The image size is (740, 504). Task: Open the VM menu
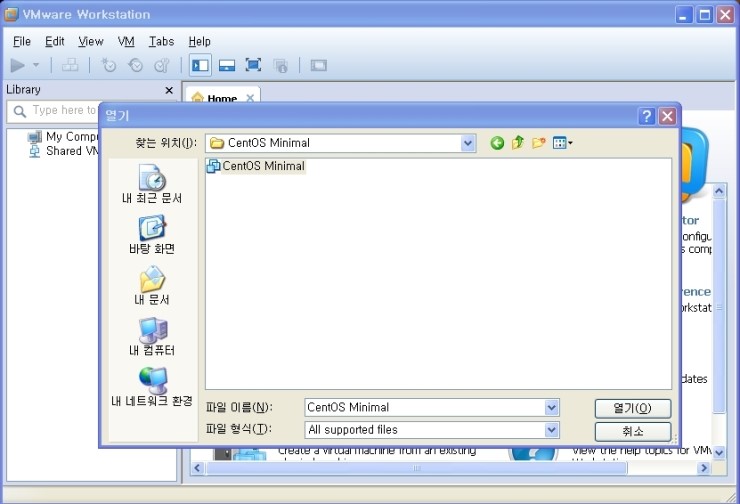pyautogui.click(x=126, y=41)
